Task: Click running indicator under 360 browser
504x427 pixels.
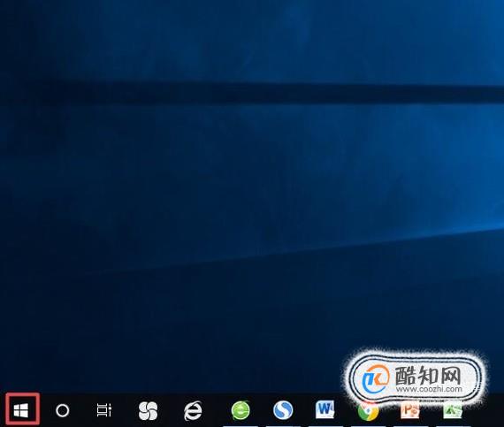Action: click(241, 426)
